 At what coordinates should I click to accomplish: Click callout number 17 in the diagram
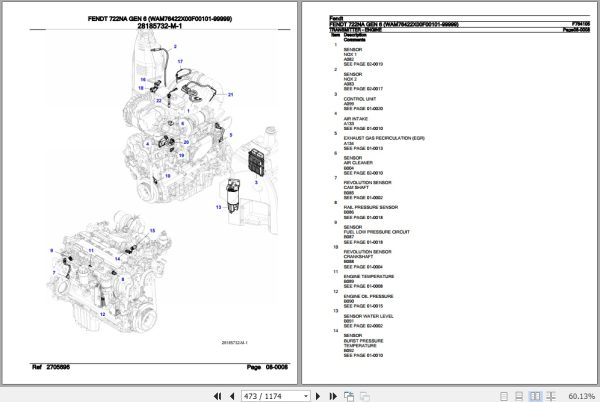point(180,61)
